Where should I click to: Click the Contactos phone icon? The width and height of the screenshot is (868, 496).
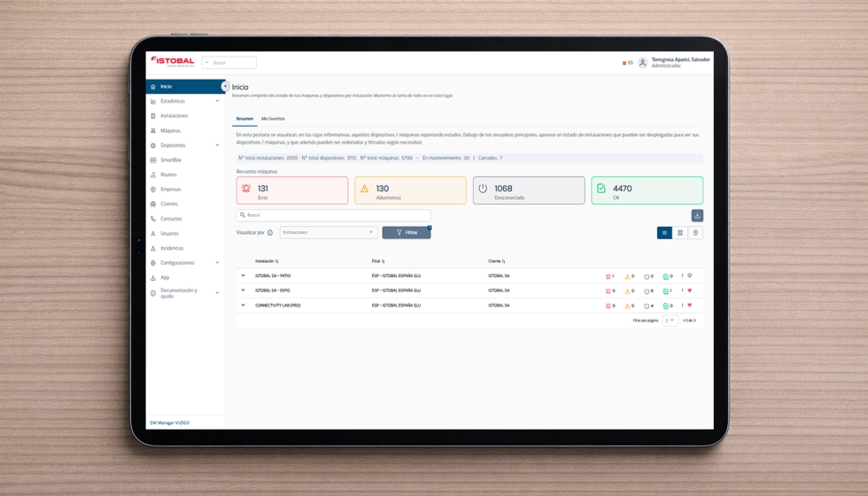click(x=153, y=219)
